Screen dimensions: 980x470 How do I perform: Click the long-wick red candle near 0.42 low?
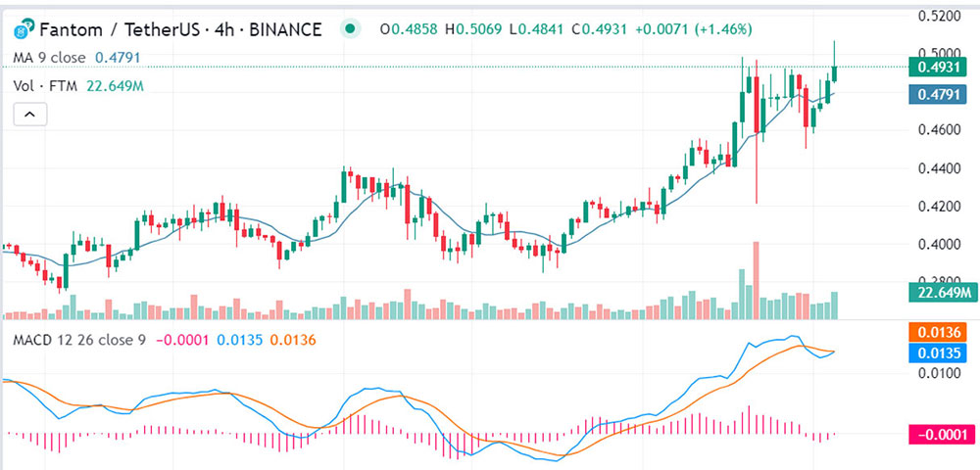coord(756,104)
